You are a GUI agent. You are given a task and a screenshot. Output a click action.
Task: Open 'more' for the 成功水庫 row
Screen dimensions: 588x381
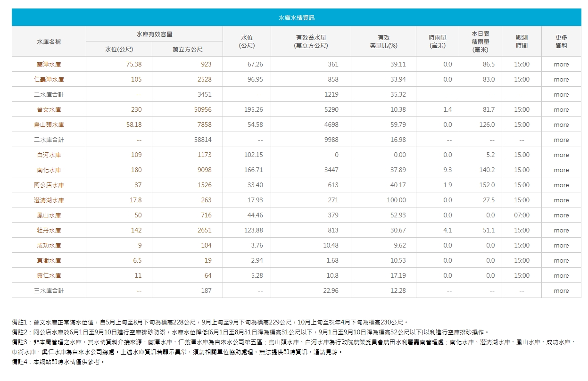click(x=561, y=246)
